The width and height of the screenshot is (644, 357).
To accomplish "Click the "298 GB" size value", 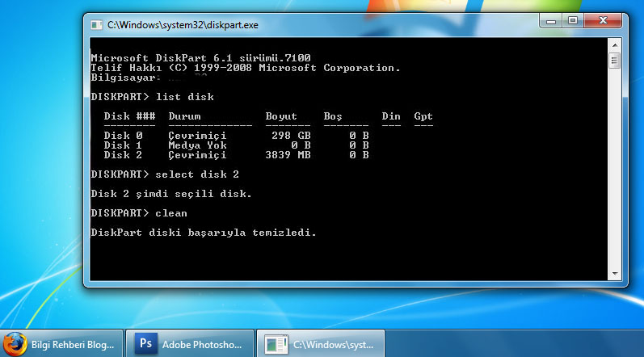I will 291,136.
